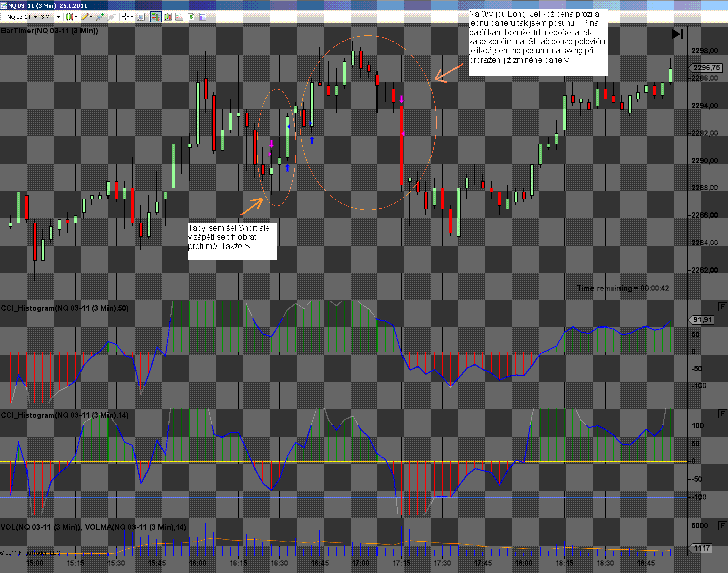Select the BarTimer(NQ 03-11 (3 Min)) label
The image size is (728, 573).
click(x=49, y=31)
